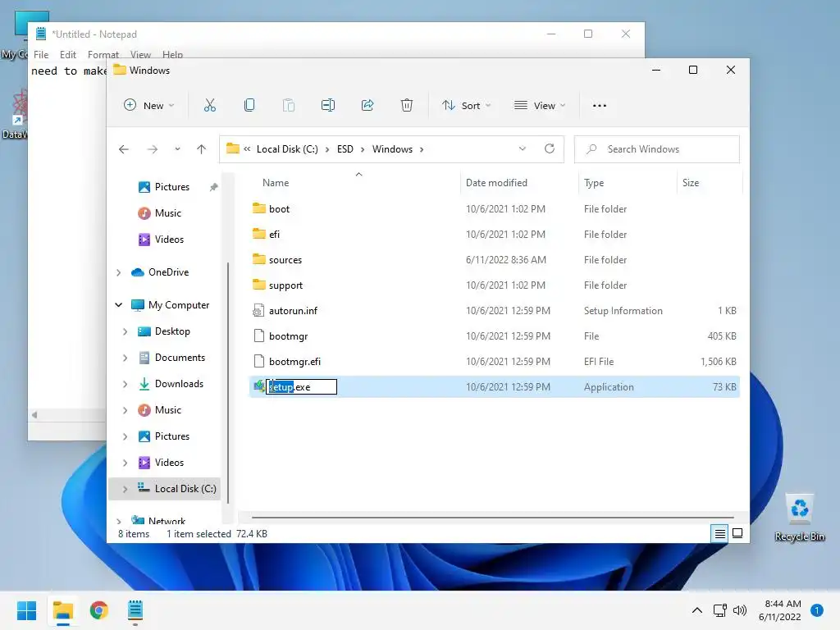This screenshot has width=840, height=630.
Task: Expand the address bar history dropdown
Action: [x=523, y=149]
